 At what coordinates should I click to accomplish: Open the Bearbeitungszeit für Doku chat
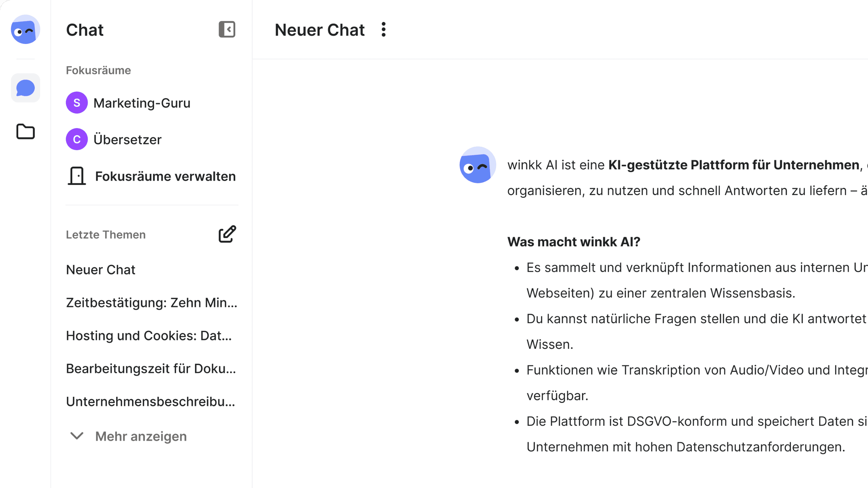[151, 368]
